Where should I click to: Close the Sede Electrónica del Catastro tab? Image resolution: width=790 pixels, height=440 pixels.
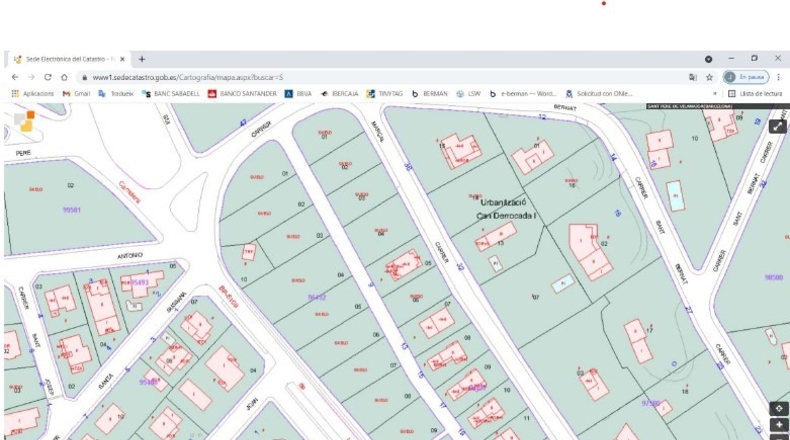tap(122, 59)
